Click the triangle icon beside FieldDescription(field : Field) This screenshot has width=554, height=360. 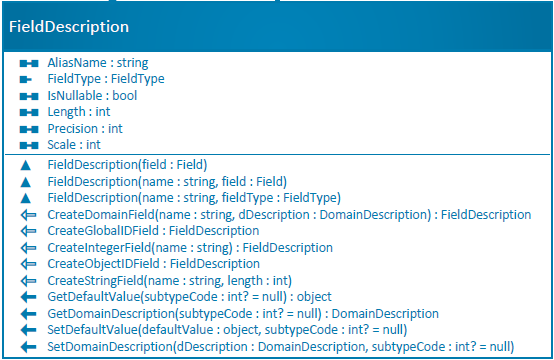point(25,165)
